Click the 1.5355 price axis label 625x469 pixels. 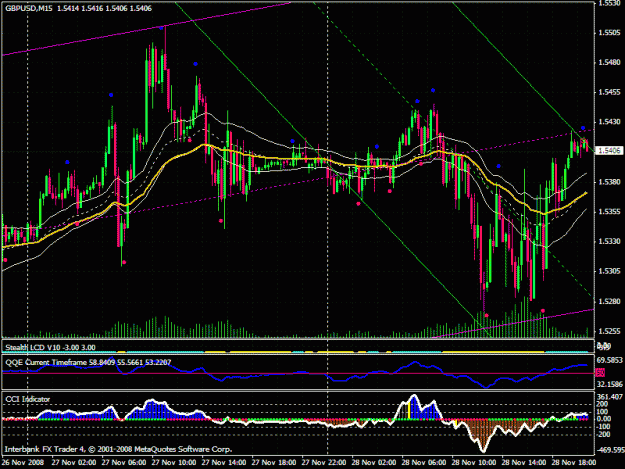pyautogui.click(x=609, y=212)
